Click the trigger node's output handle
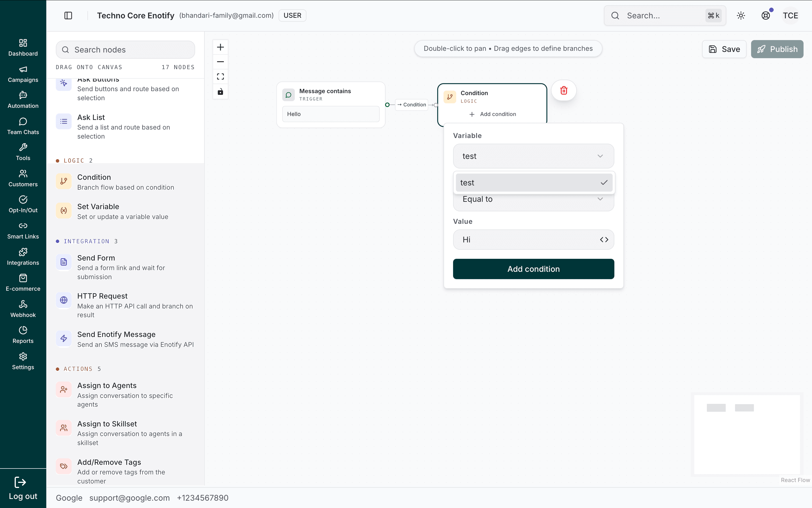 point(387,105)
